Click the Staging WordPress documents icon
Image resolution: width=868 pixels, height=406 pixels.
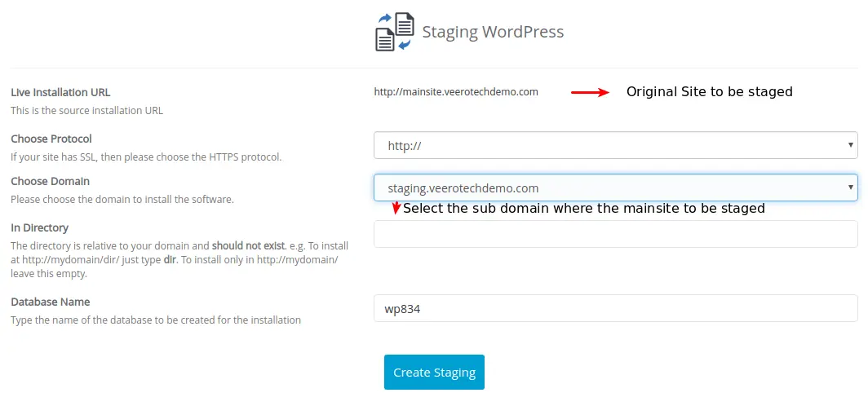pos(395,32)
